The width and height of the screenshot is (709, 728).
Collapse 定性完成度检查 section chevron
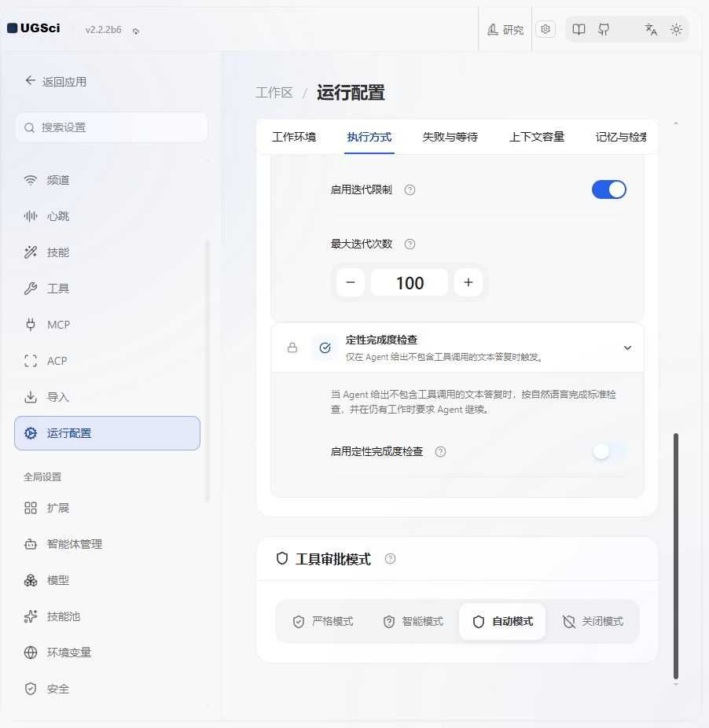[x=627, y=347]
